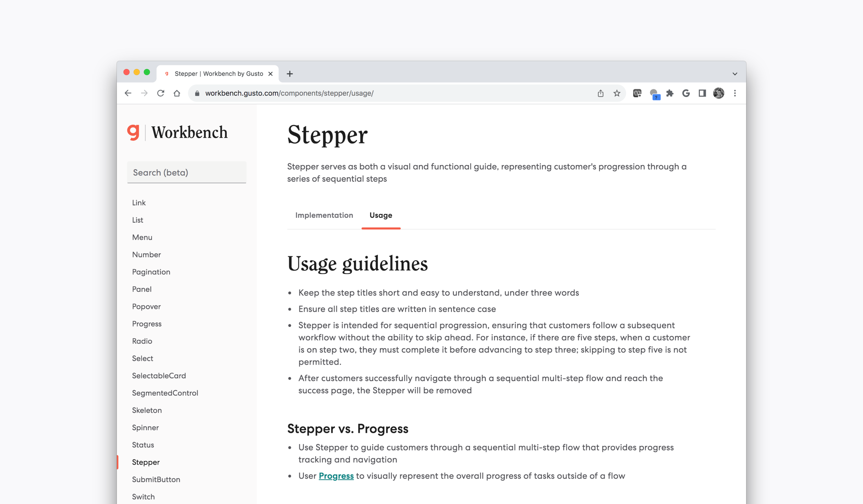This screenshot has width=863, height=504.
Task: Open List in the sidebar
Action: coord(137,220)
